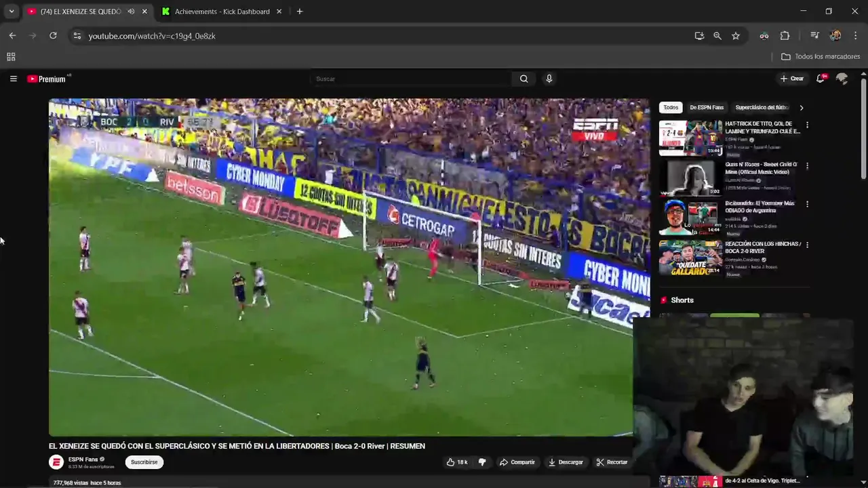Open HAT-TRICK DE TITO video thumbnail
The height and width of the screenshot is (488, 868).
(x=690, y=138)
